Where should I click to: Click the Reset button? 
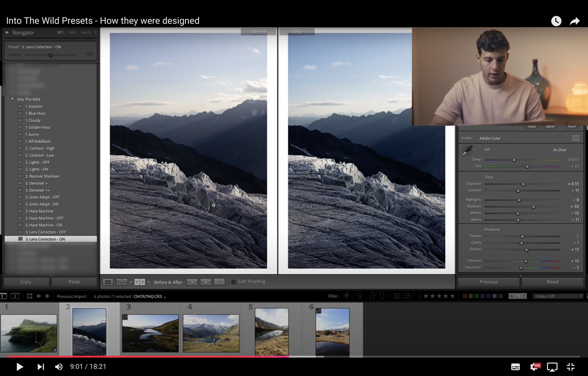coord(552,282)
